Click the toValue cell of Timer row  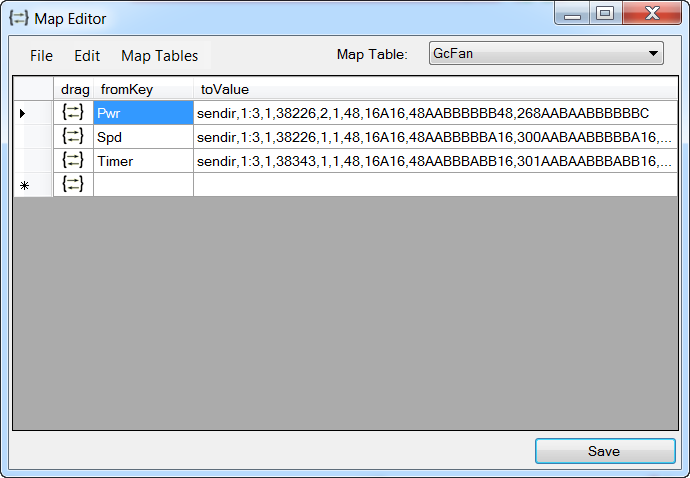pos(435,160)
